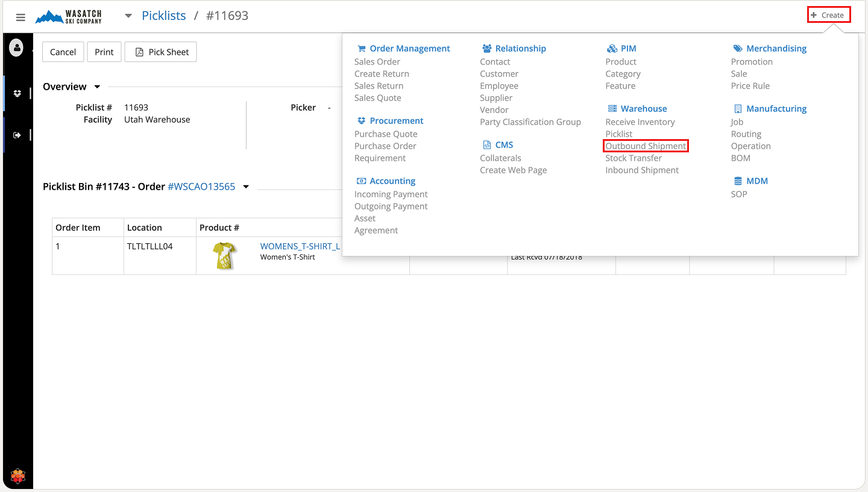The image size is (868, 492).
Task: Click the Manufacturing building icon
Action: coord(738,109)
